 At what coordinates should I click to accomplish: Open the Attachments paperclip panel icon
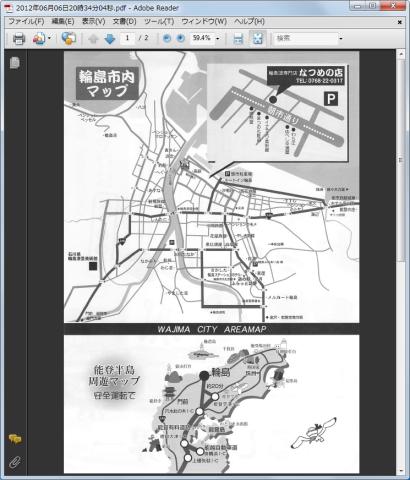tap(15, 462)
